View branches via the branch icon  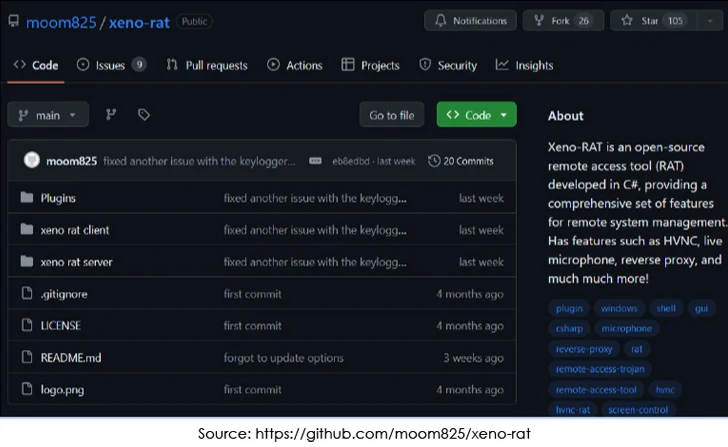point(110,115)
